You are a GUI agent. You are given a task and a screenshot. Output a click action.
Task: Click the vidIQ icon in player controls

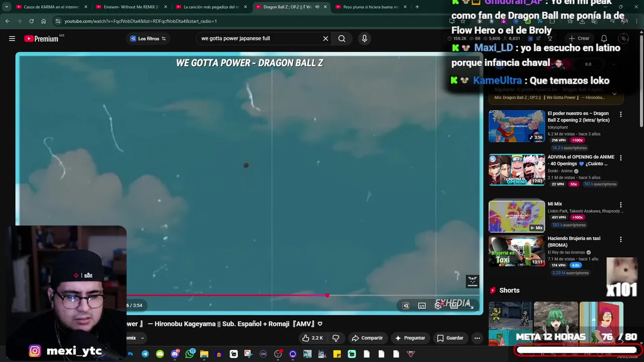406,306
